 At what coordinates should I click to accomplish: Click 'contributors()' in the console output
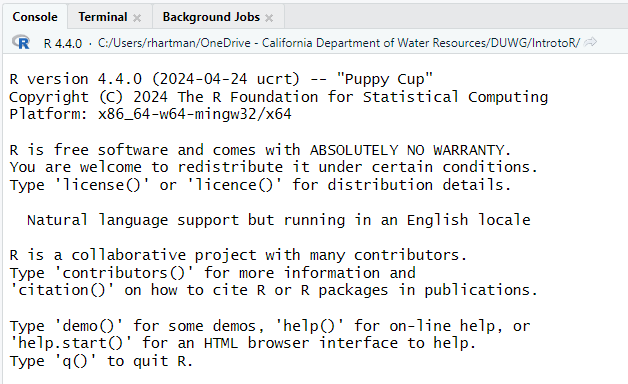tap(124, 273)
